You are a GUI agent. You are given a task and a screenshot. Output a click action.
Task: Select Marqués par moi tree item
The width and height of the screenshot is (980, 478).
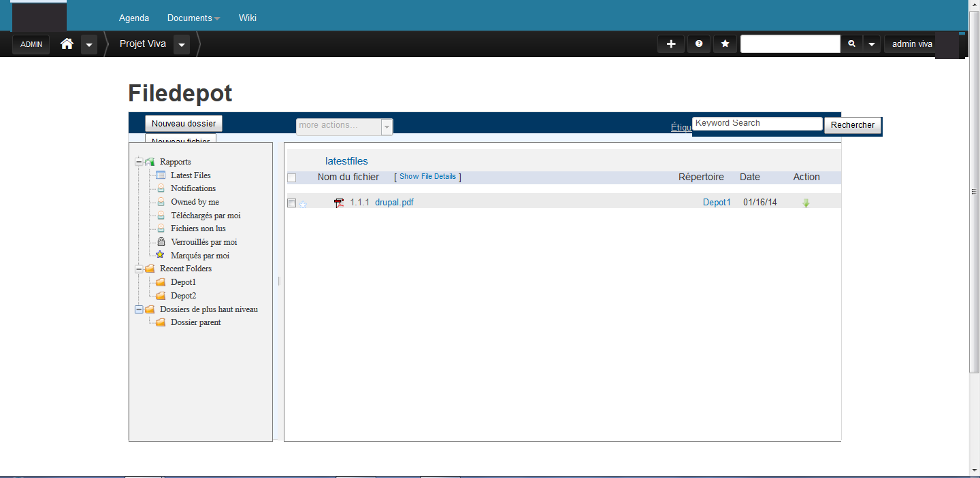200,256
